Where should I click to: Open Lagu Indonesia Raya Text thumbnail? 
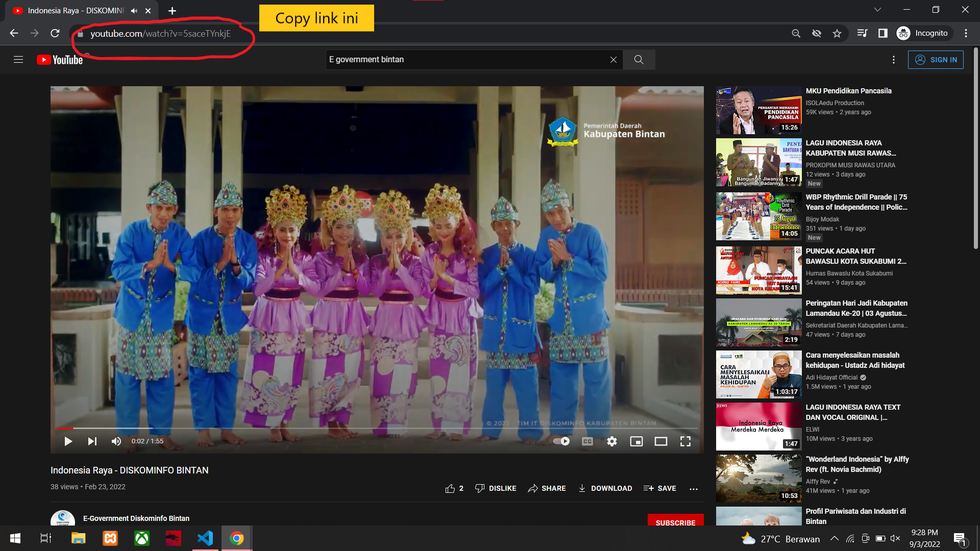[x=758, y=427]
